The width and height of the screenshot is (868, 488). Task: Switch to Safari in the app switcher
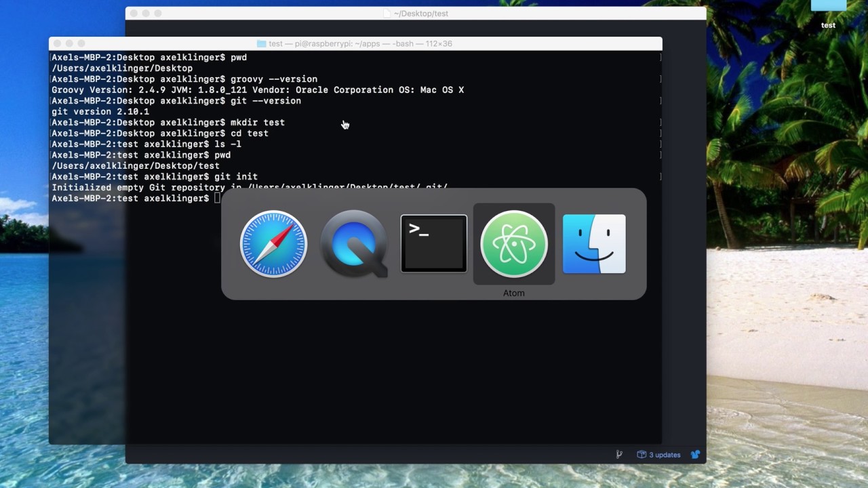pos(273,244)
